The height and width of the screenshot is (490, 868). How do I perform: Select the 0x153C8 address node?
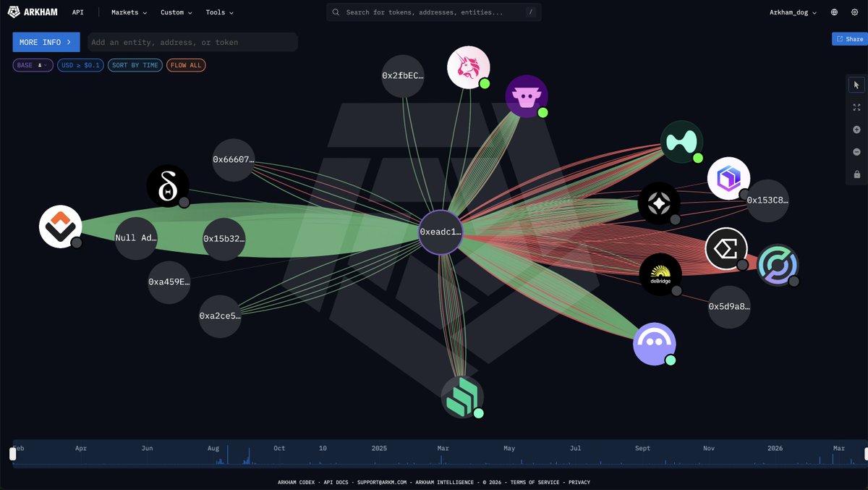click(x=767, y=200)
